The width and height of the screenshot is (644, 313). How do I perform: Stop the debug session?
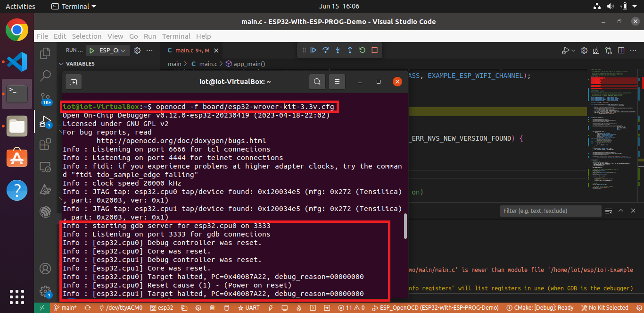(374, 50)
